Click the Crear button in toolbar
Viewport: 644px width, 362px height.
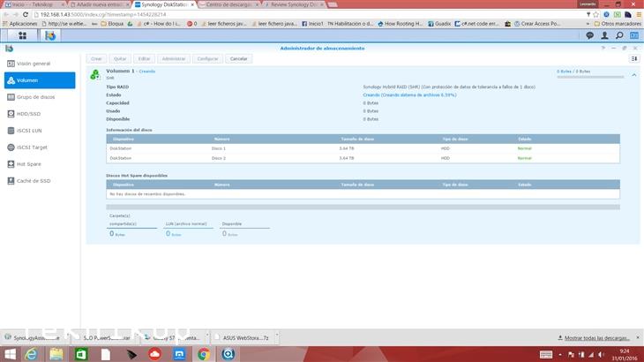[96, 58]
